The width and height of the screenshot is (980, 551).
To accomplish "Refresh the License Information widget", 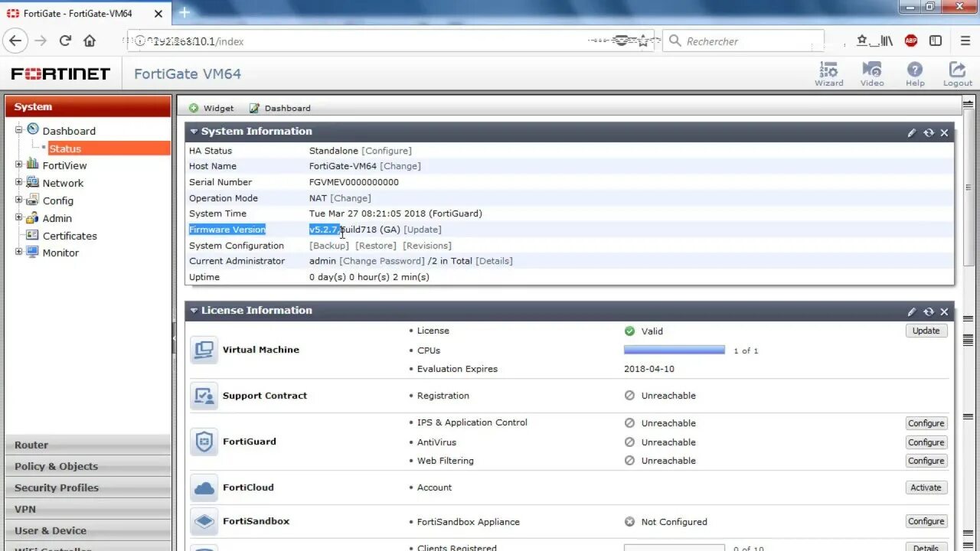I will coord(929,311).
